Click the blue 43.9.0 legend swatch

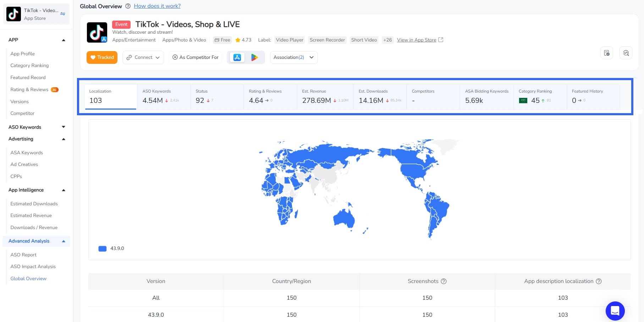(x=103, y=249)
